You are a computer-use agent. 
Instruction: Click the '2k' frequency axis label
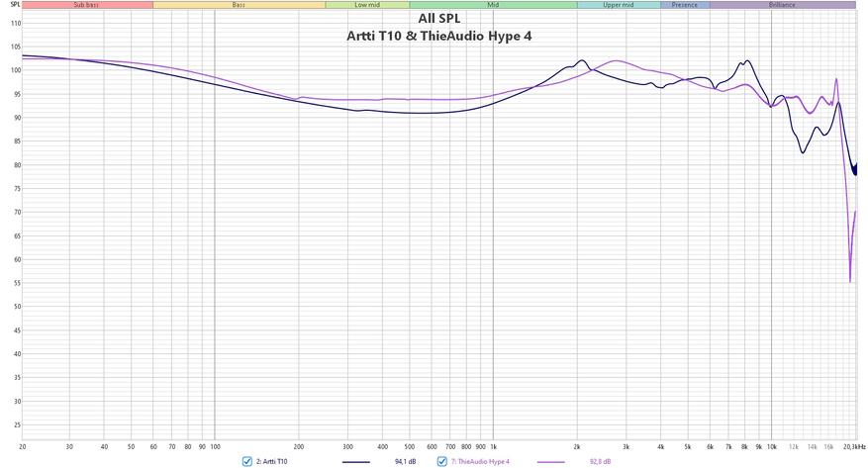click(x=577, y=446)
